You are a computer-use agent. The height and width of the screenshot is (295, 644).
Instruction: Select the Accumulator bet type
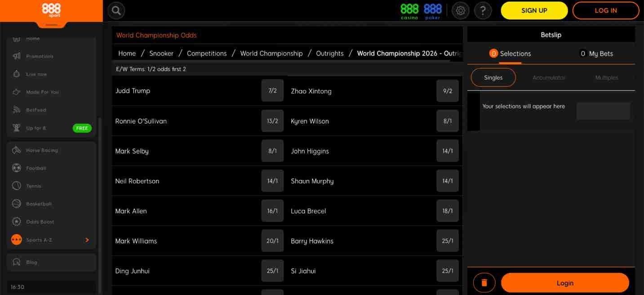[x=549, y=78]
